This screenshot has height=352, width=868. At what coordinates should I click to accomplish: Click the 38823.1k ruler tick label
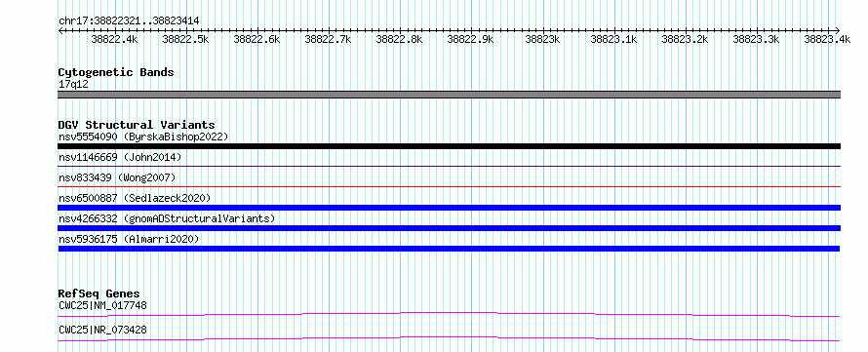pos(613,39)
